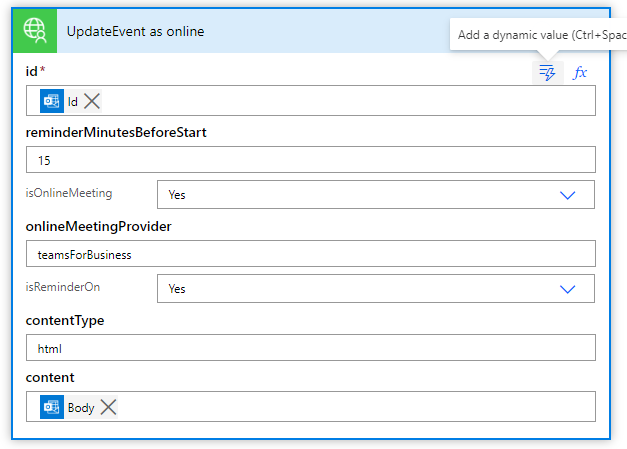627x449 pixels.
Task: Click the green connector globe icon
Action: [35, 31]
